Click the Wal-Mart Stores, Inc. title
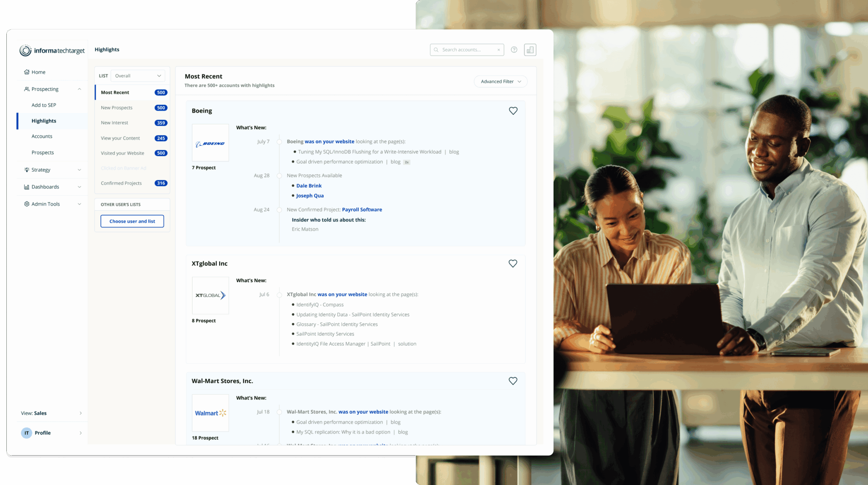868x485 pixels. tap(222, 381)
